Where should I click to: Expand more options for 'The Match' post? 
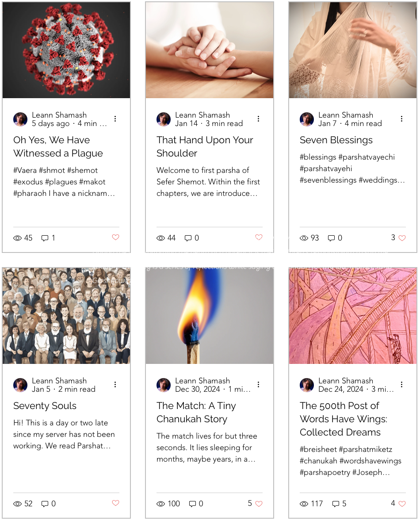click(258, 384)
